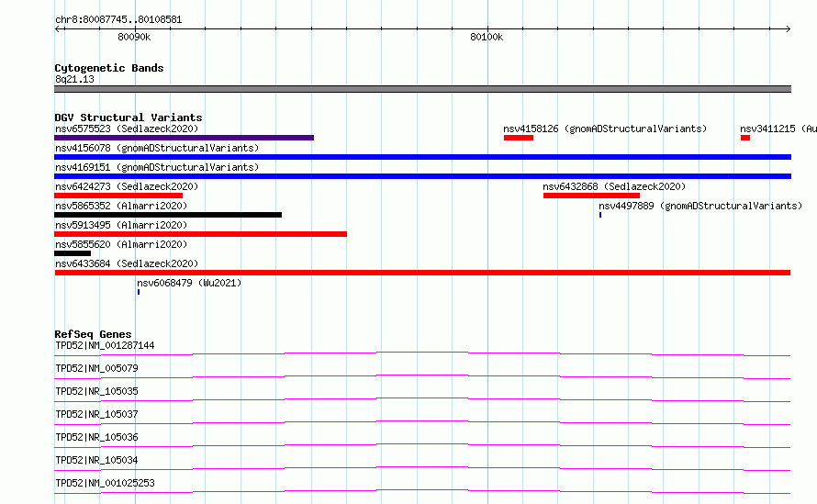This screenshot has height=504, width=817.
Task: Select the nsv6433684 long red bar
Action: click(422, 273)
